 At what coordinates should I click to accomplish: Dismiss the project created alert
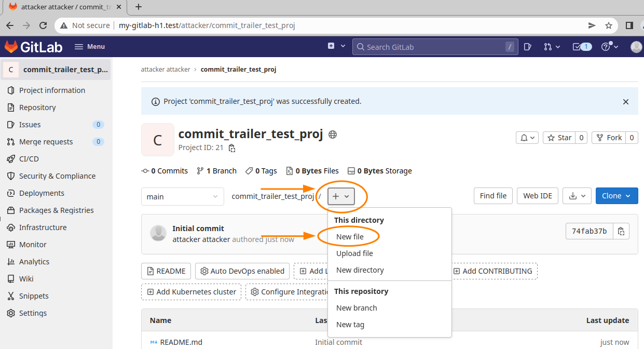pyautogui.click(x=625, y=102)
